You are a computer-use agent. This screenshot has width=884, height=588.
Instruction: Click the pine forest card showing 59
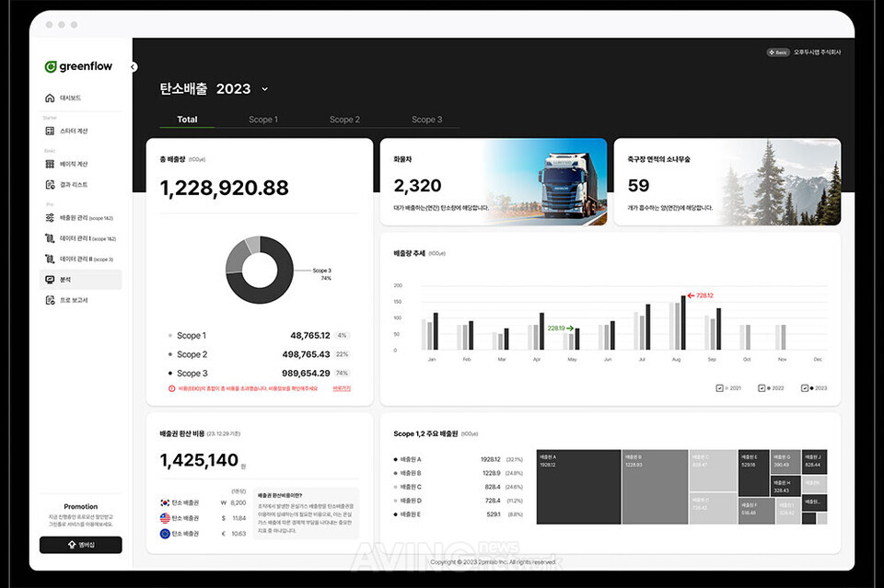pyautogui.click(x=727, y=182)
